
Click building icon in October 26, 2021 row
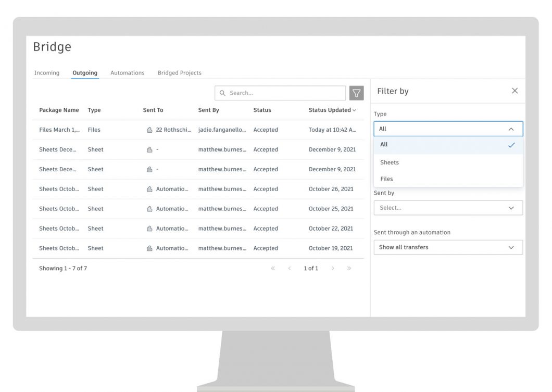click(x=149, y=189)
